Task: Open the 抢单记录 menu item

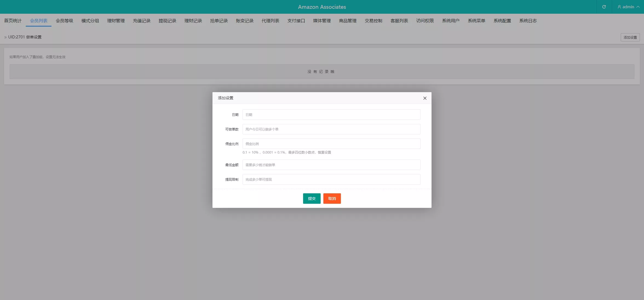Action: tap(219, 21)
